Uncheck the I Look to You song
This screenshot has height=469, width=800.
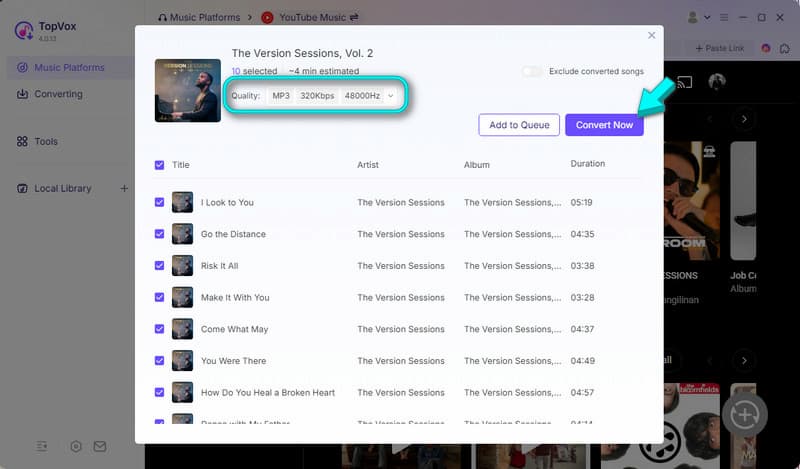click(159, 202)
